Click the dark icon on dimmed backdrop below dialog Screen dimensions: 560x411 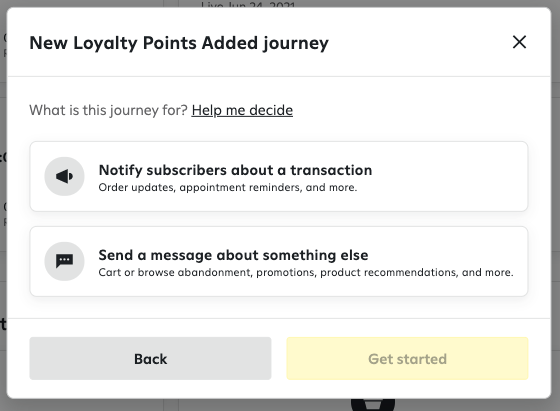[x=373, y=405]
